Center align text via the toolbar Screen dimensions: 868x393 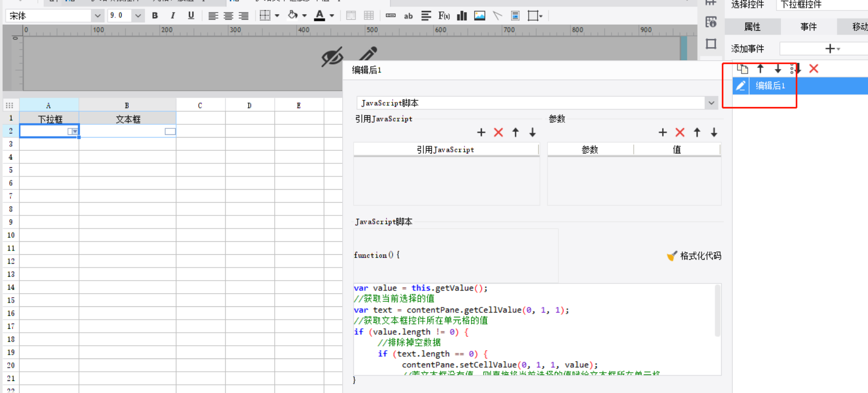(228, 16)
